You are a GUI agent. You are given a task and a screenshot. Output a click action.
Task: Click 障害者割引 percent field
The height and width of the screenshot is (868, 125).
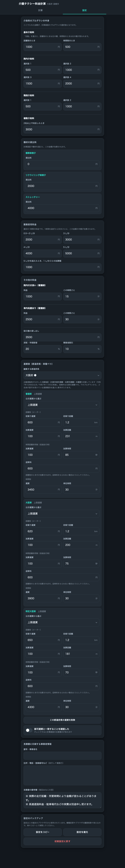pyautogui.click(x=82, y=349)
